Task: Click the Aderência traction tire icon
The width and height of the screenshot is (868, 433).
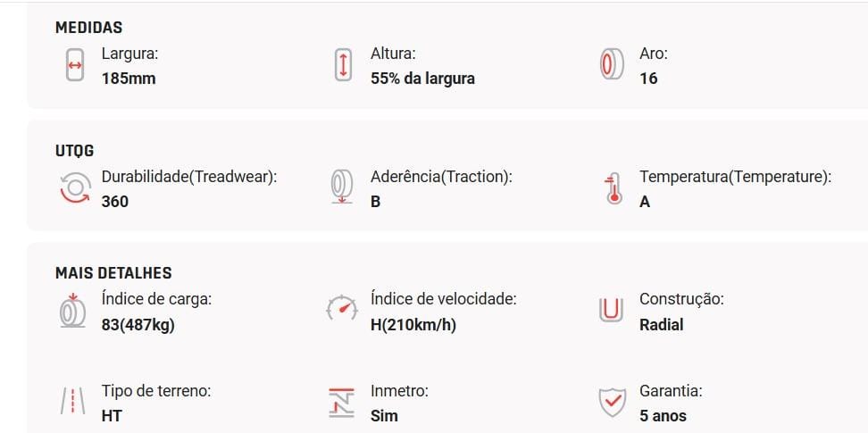Action: click(342, 187)
